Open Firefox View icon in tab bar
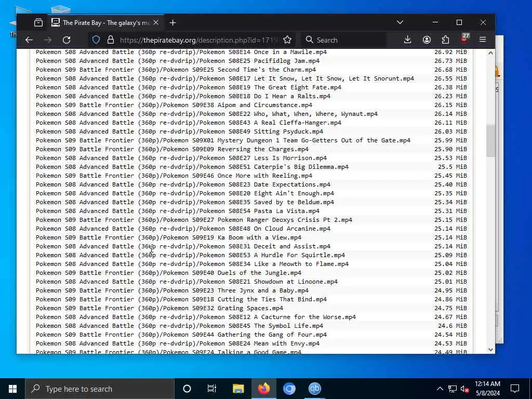The image size is (532, 399). (38, 23)
